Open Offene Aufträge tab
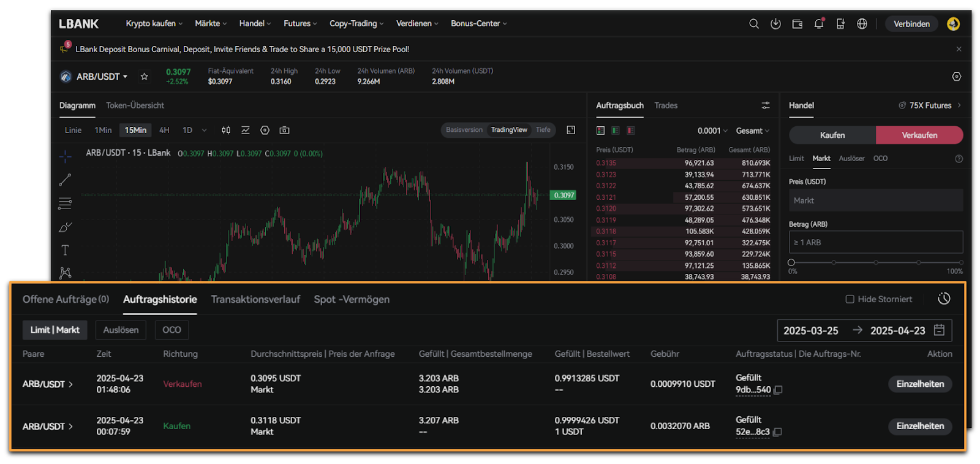 66,299
